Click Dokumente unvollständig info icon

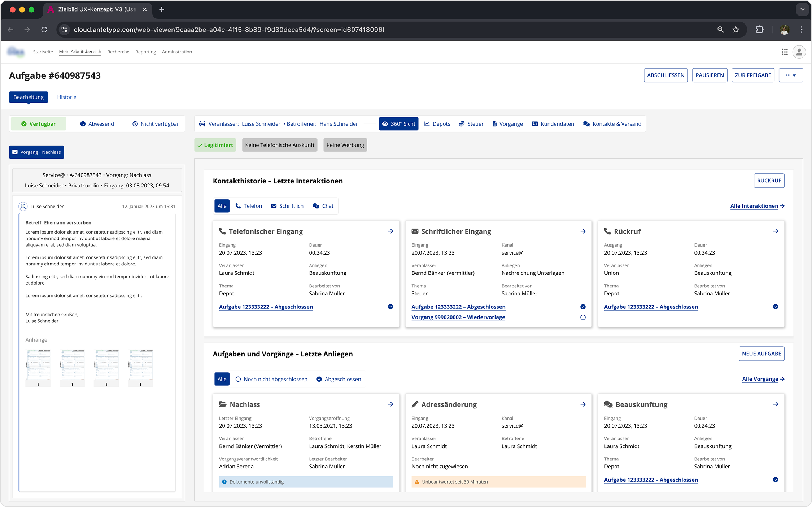pos(224,482)
